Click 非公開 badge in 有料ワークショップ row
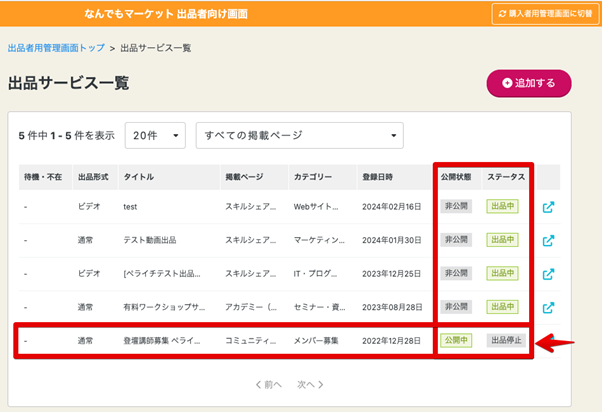The width and height of the screenshot is (602, 412). click(x=456, y=307)
